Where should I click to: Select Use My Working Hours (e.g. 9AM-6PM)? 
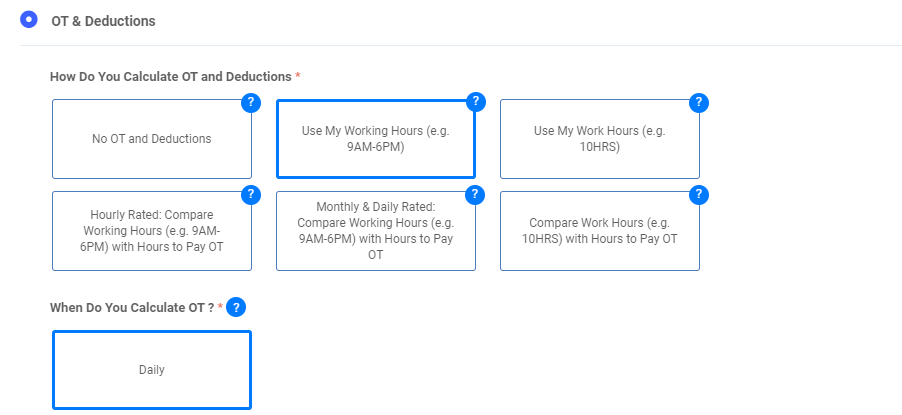375,139
